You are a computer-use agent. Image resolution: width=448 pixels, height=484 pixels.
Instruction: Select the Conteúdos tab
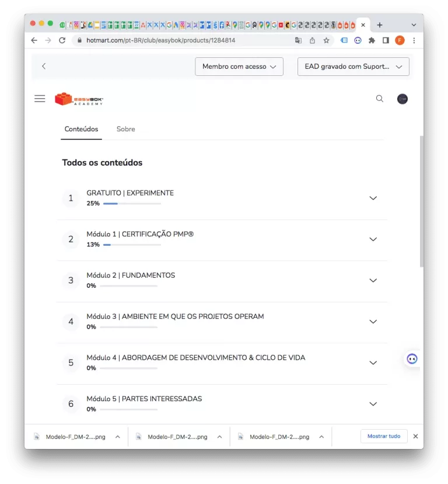point(81,129)
